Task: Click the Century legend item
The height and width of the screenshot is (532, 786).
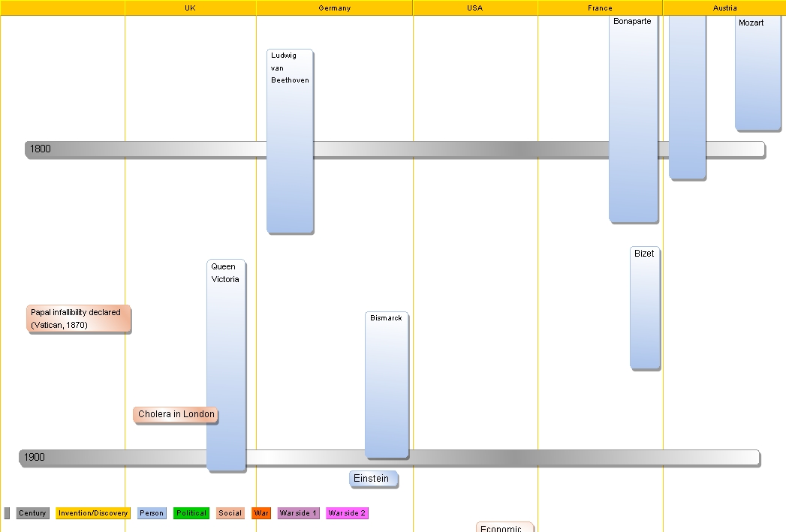Action: pos(32,513)
